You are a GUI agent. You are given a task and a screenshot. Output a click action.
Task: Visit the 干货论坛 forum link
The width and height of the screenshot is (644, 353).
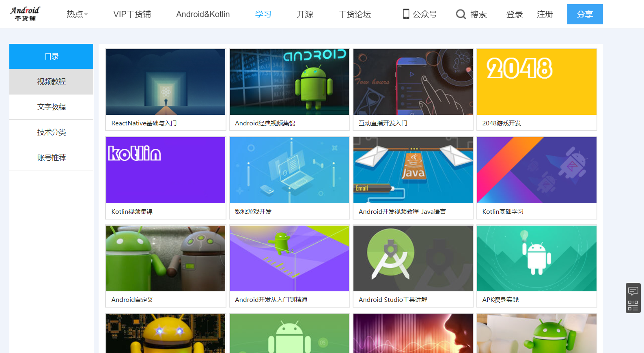pos(355,14)
